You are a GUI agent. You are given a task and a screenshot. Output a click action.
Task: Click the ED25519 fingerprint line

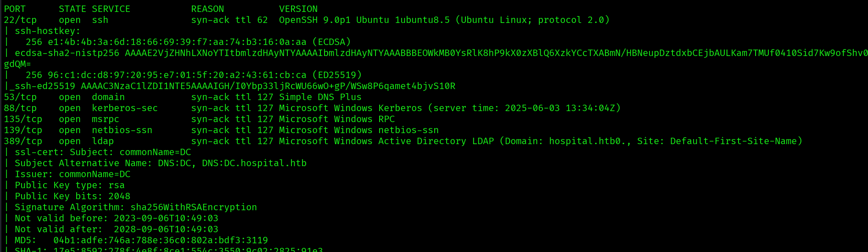click(183, 75)
